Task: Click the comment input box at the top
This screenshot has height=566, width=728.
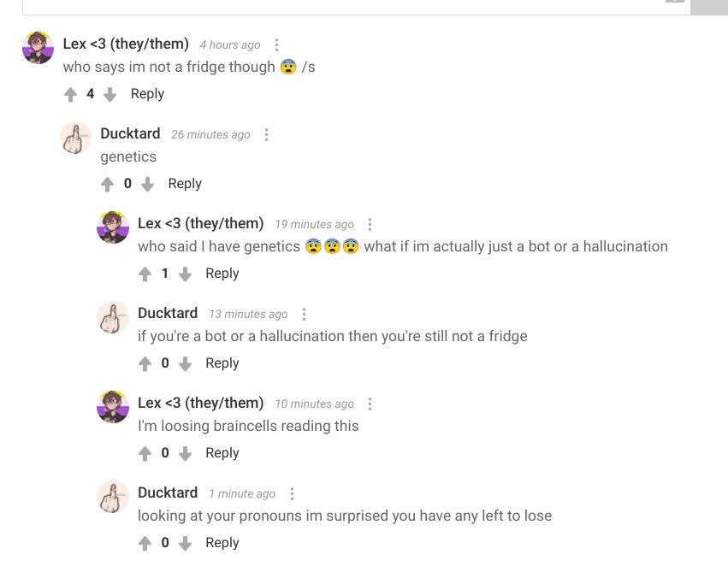Action: click(x=356, y=8)
